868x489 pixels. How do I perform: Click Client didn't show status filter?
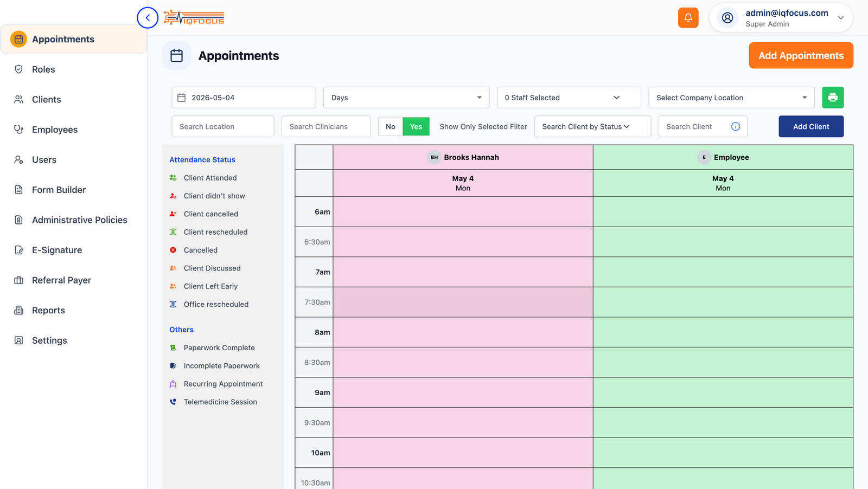[214, 196]
